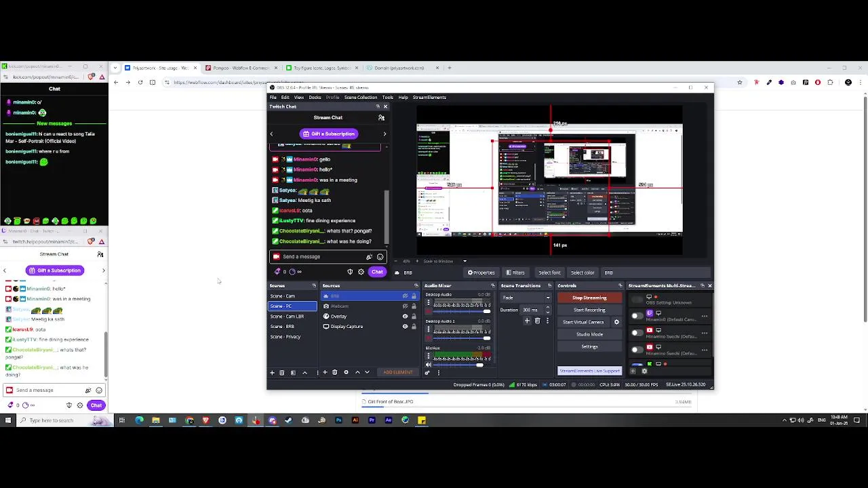The width and height of the screenshot is (868, 488).
Task: Open source Properties button
Action: coord(481,272)
